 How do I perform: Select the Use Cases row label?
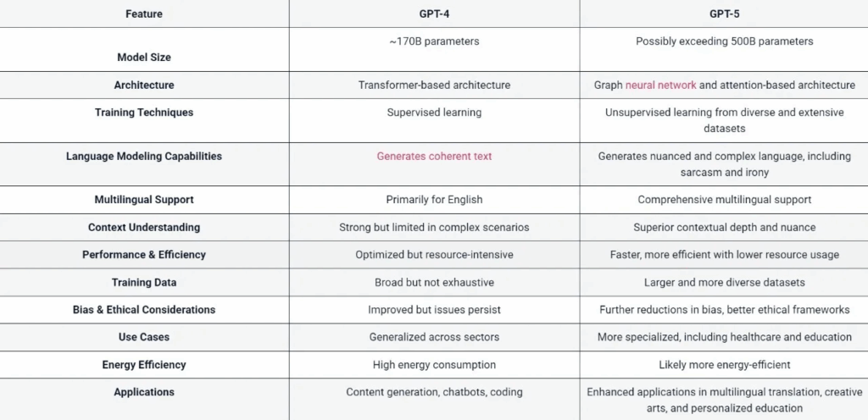pyautogui.click(x=144, y=337)
